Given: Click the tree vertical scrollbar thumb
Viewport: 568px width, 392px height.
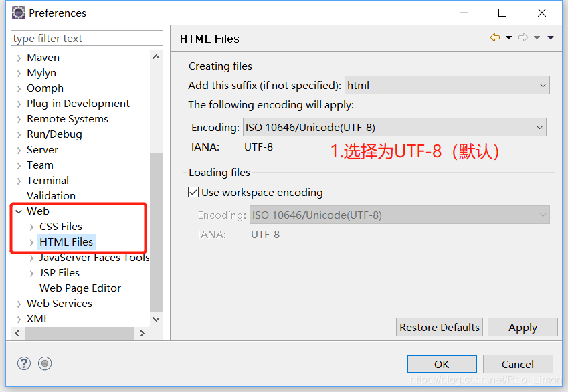Looking at the screenshot, I should tap(156, 232).
